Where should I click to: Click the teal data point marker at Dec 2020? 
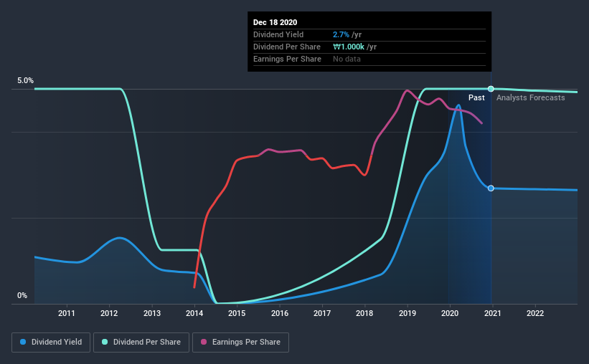click(491, 89)
